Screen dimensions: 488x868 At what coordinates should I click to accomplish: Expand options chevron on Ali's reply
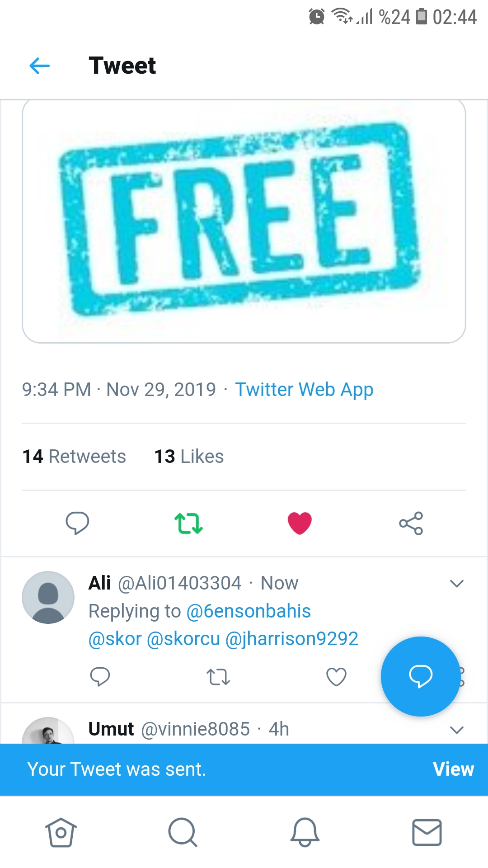[x=457, y=583]
